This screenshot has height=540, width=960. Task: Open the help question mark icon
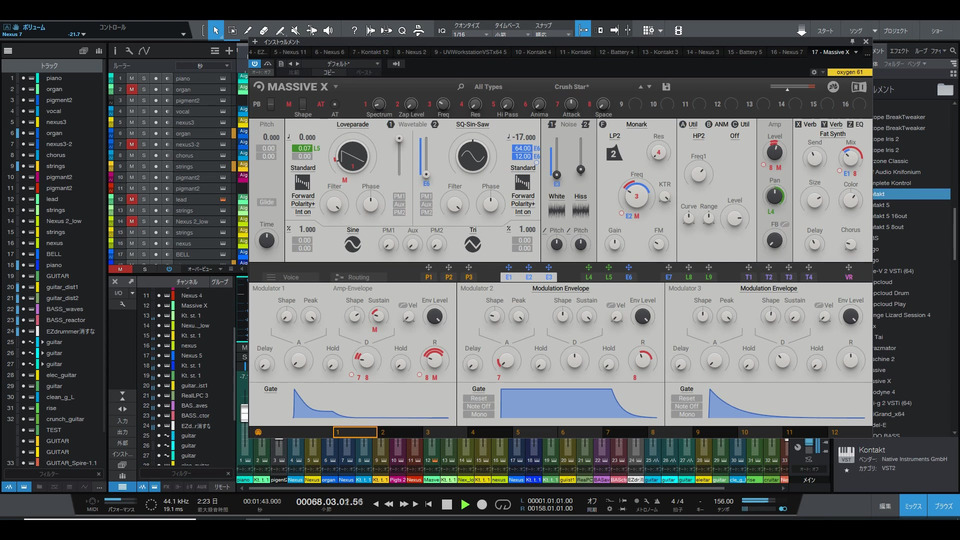354,30
